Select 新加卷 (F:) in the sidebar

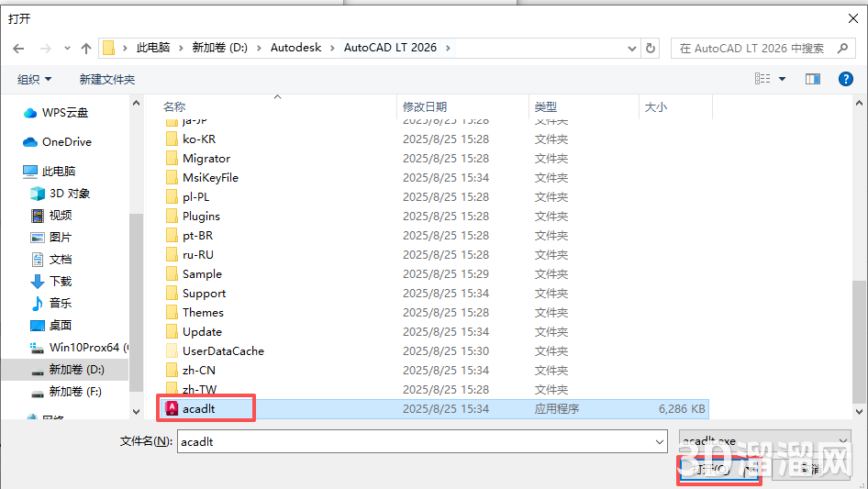pyautogui.click(x=66, y=392)
